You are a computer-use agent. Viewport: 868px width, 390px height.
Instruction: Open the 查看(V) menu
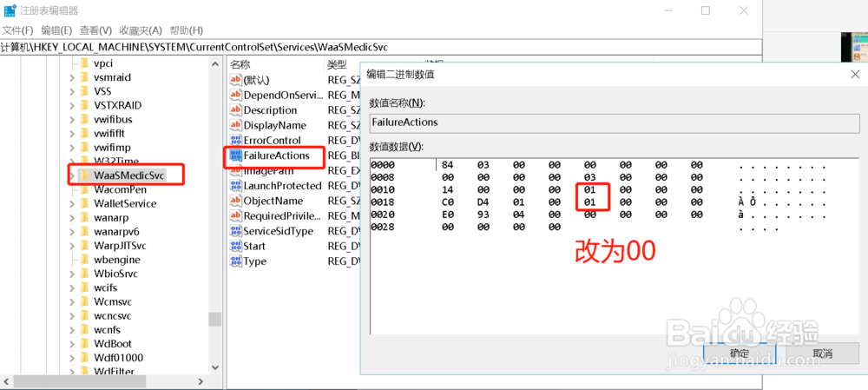tap(95, 30)
